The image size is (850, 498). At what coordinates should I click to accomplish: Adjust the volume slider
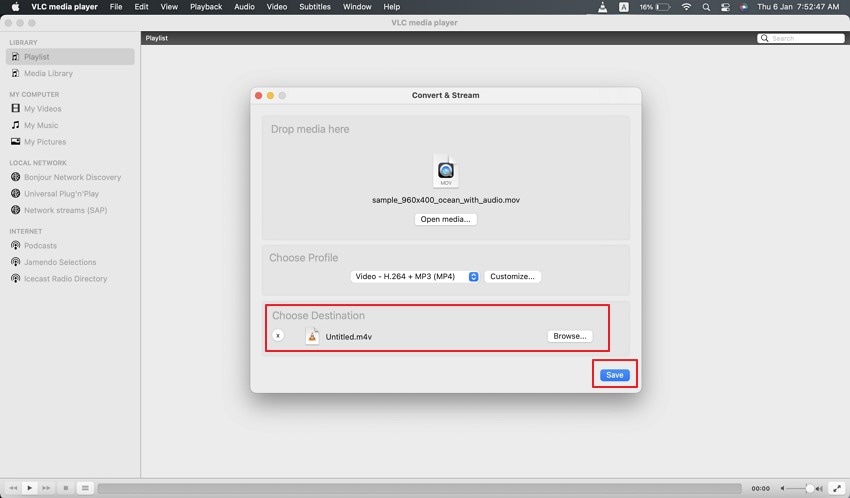[800, 489]
